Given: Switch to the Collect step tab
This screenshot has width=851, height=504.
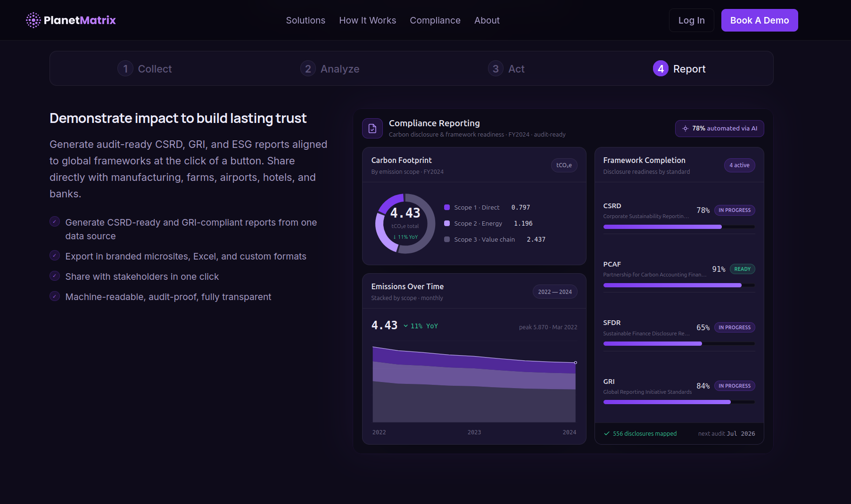Looking at the screenshot, I should [x=144, y=69].
